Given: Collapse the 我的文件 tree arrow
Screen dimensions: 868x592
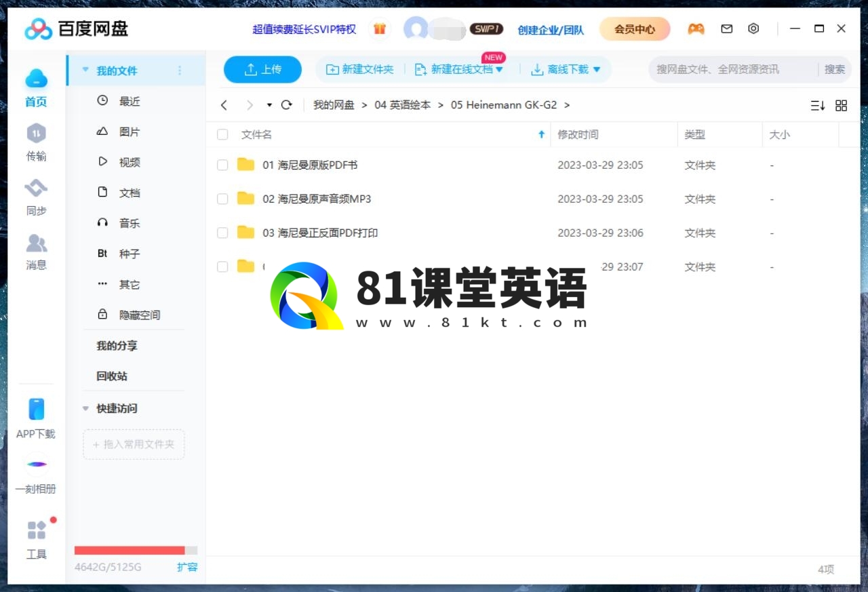Looking at the screenshot, I should tap(85, 70).
